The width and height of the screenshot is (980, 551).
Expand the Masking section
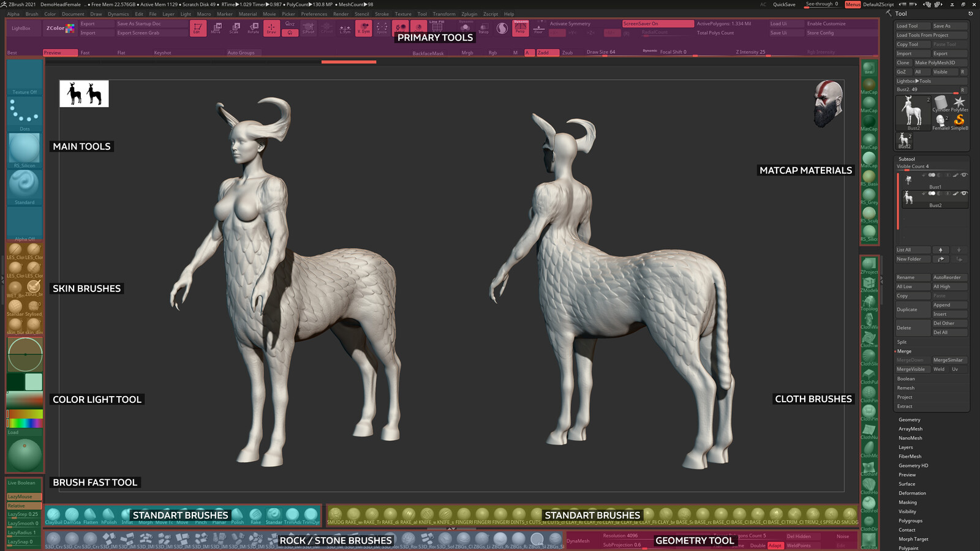[x=908, y=503]
